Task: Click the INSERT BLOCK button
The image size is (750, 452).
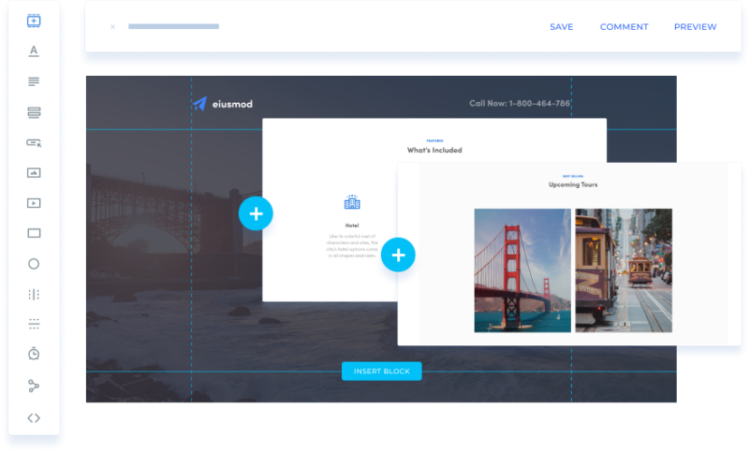Action: tap(382, 371)
